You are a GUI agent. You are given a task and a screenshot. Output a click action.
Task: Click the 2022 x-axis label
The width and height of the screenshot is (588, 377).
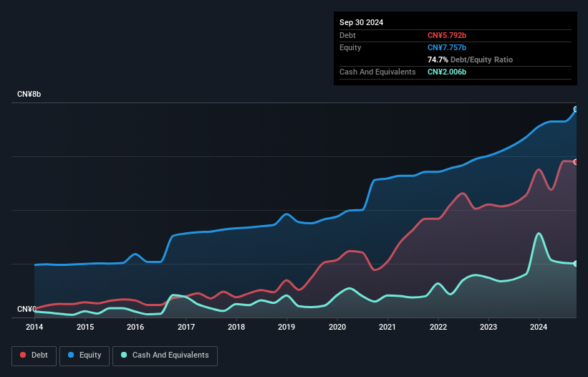[438, 327]
